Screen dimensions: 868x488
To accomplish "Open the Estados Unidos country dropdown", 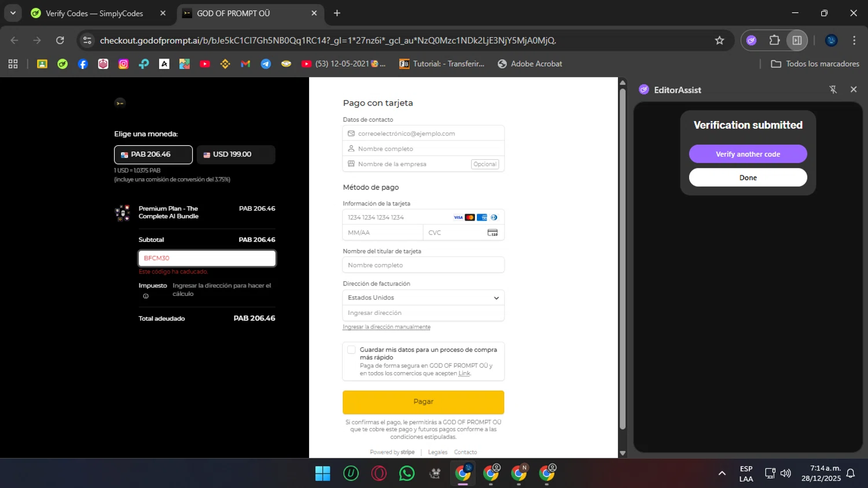I will coord(424,298).
